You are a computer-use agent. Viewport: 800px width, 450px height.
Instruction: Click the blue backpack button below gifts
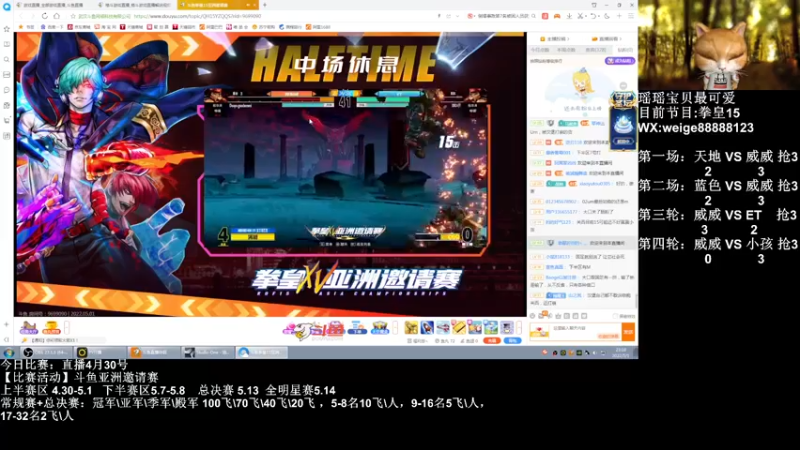pos(512,340)
